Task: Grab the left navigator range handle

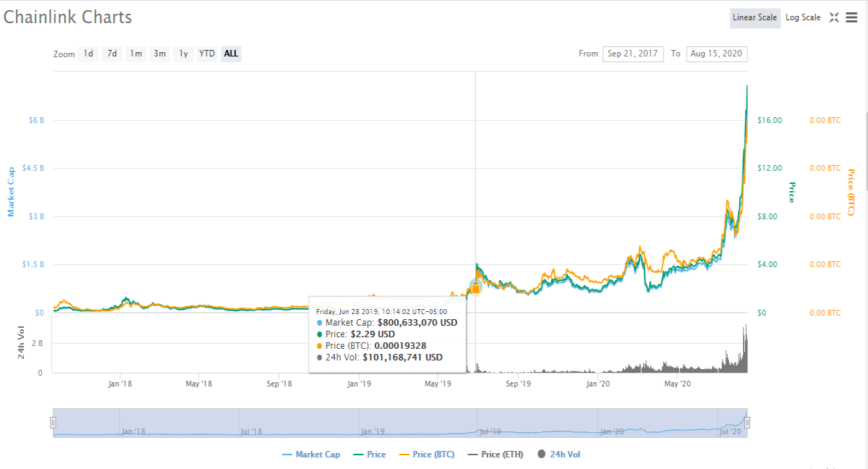Action: (x=53, y=423)
